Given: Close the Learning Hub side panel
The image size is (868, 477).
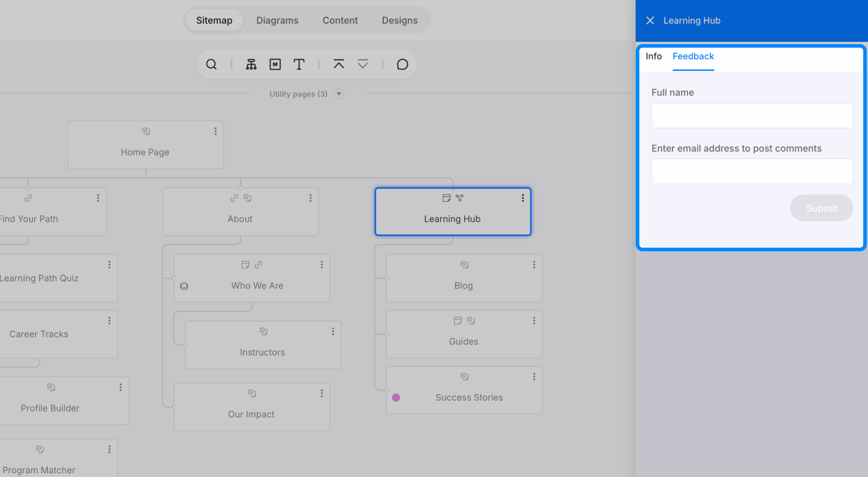Looking at the screenshot, I should 650,20.
